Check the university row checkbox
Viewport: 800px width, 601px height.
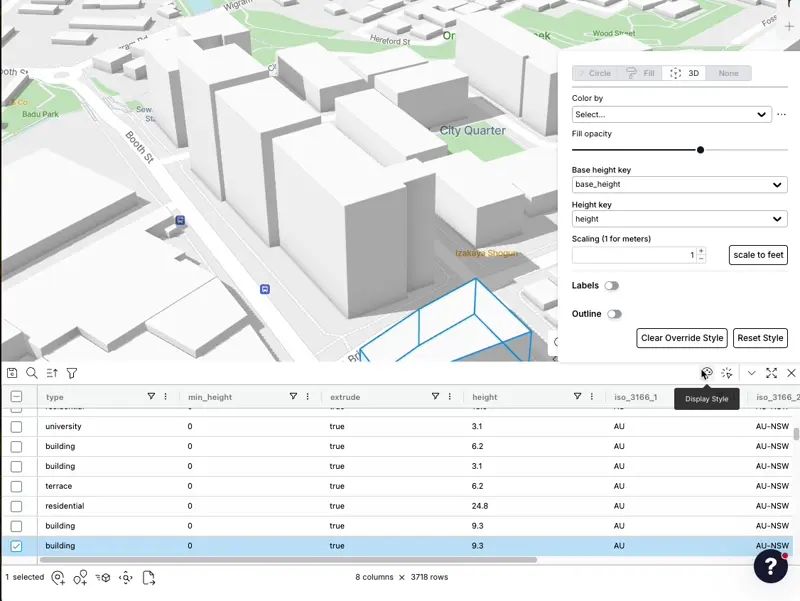coord(16,426)
